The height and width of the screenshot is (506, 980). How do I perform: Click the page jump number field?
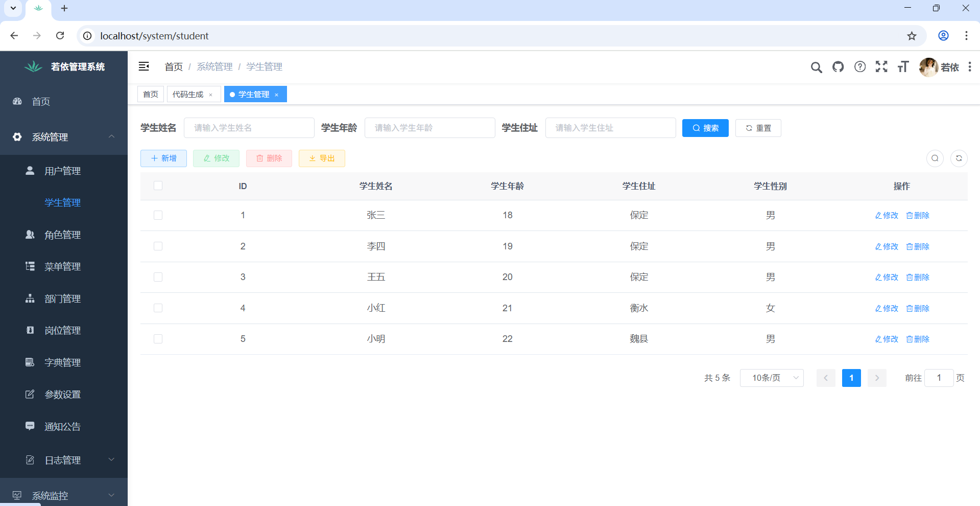939,378
